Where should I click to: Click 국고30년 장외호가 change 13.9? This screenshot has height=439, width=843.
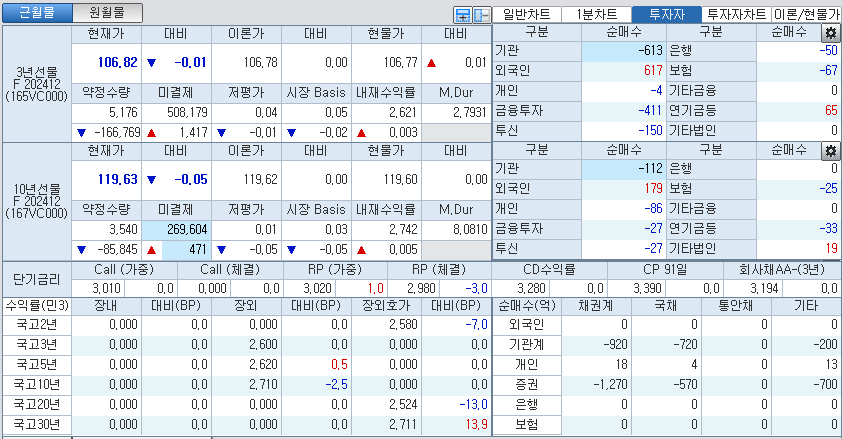[x=476, y=424]
